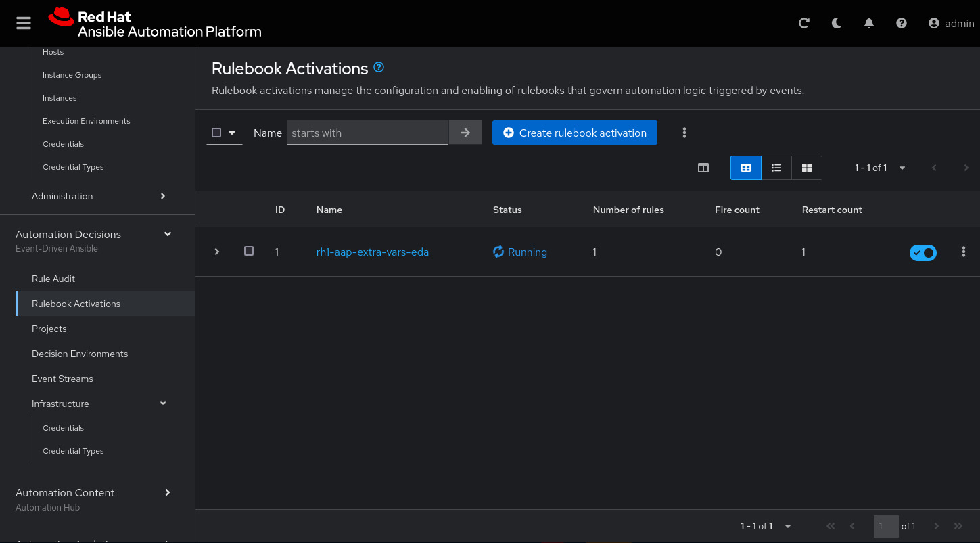980x543 pixels.
Task: Open Hosts in the sidebar
Action: pos(53,52)
